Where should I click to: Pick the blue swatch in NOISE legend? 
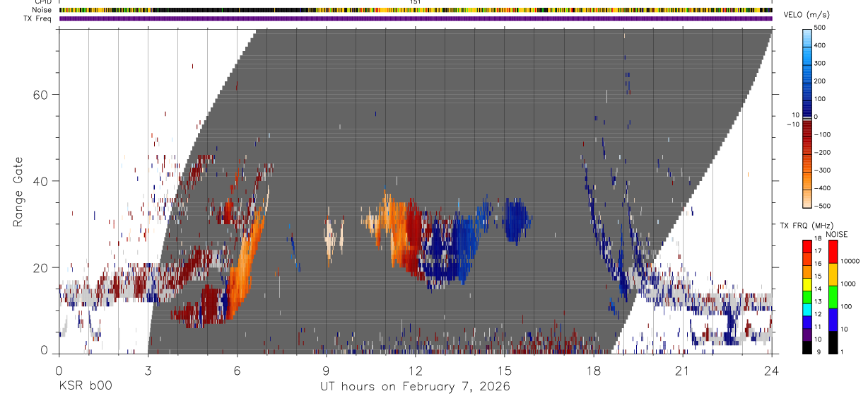pyautogui.click(x=832, y=320)
